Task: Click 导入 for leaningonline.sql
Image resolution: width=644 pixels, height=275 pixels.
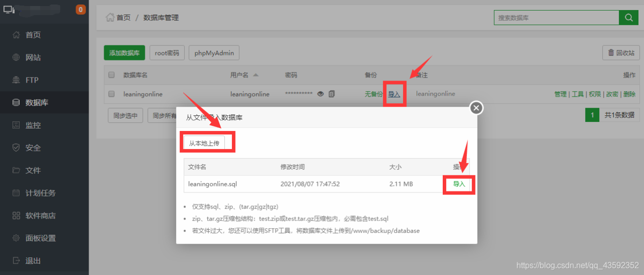Action: point(459,184)
